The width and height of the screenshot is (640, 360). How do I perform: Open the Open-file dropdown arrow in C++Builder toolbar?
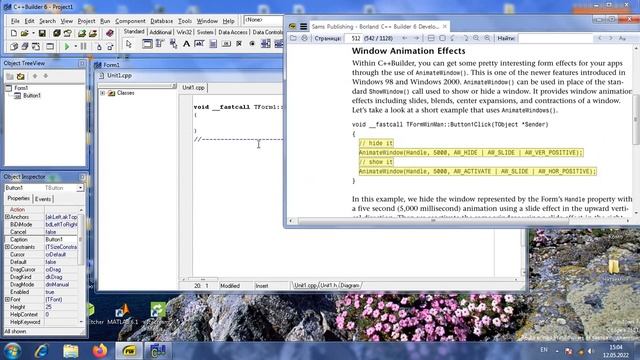tap(33, 33)
